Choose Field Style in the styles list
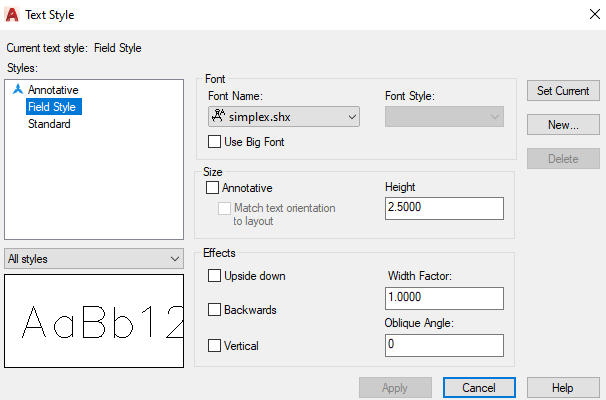Screen dimensions: 606x400 54,107
